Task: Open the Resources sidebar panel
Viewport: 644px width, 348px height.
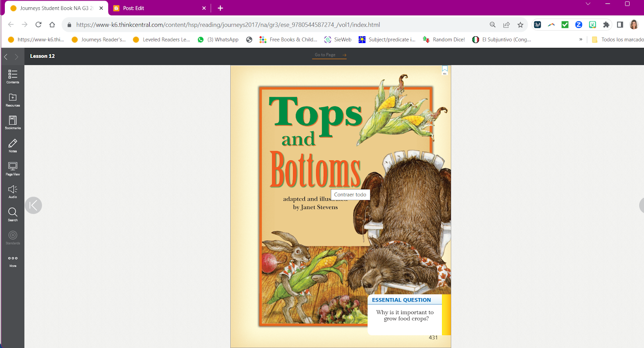Action: click(x=12, y=100)
